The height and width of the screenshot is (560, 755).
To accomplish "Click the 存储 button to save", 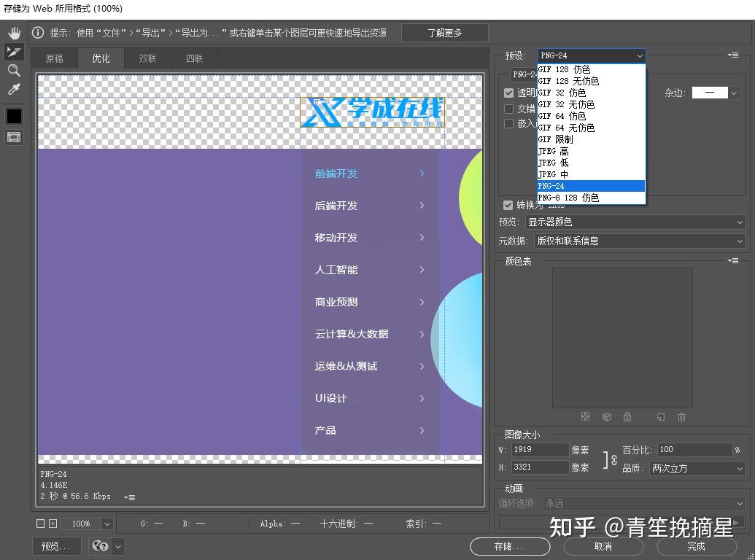I will 509,546.
